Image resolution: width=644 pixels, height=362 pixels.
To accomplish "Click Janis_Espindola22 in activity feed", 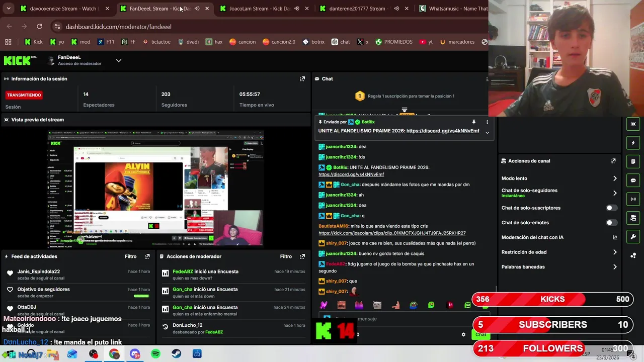I will pyautogui.click(x=38, y=271).
